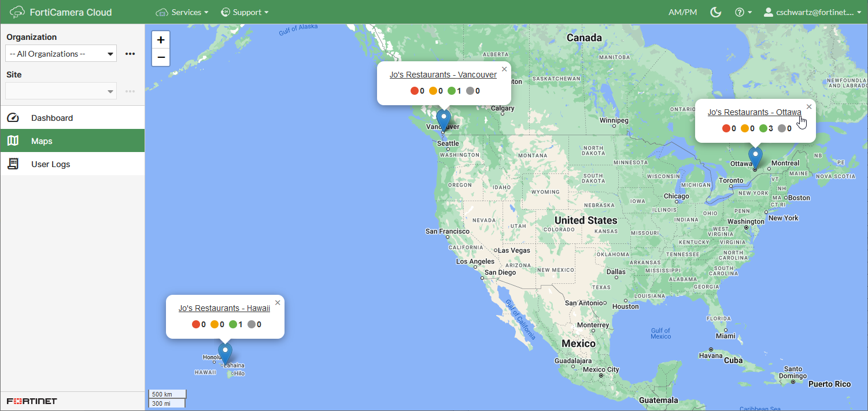Click the gray status dot in Vancouver popup

point(470,91)
